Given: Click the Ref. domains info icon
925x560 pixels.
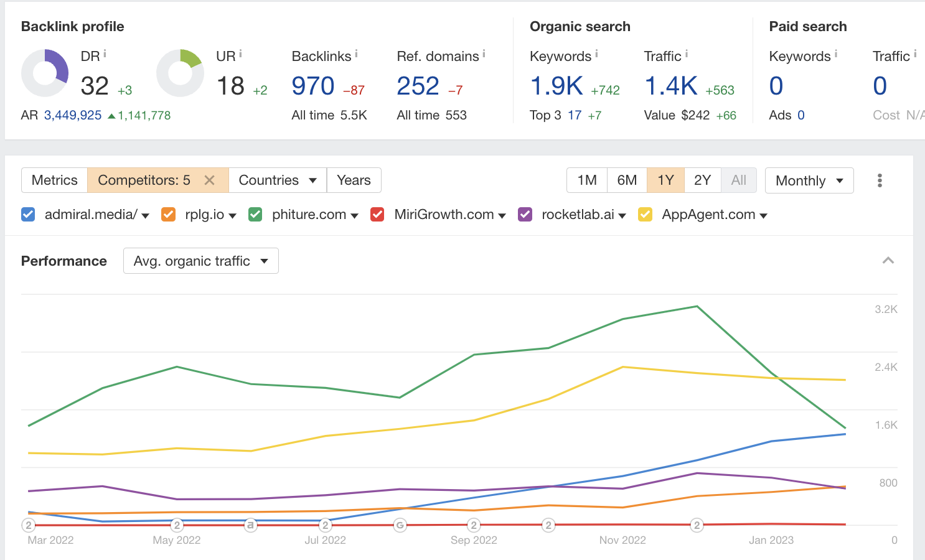Looking at the screenshot, I should 484,52.
